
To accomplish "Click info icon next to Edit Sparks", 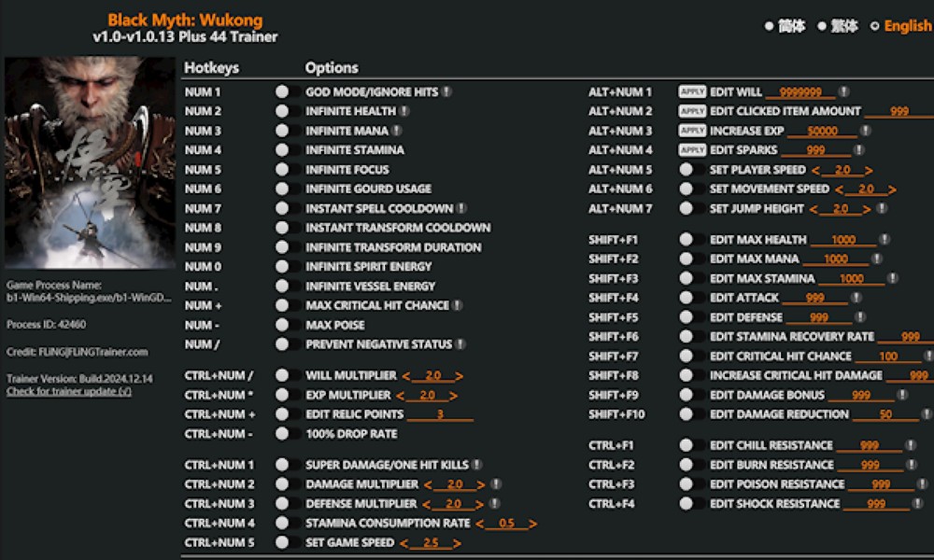I will point(858,150).
